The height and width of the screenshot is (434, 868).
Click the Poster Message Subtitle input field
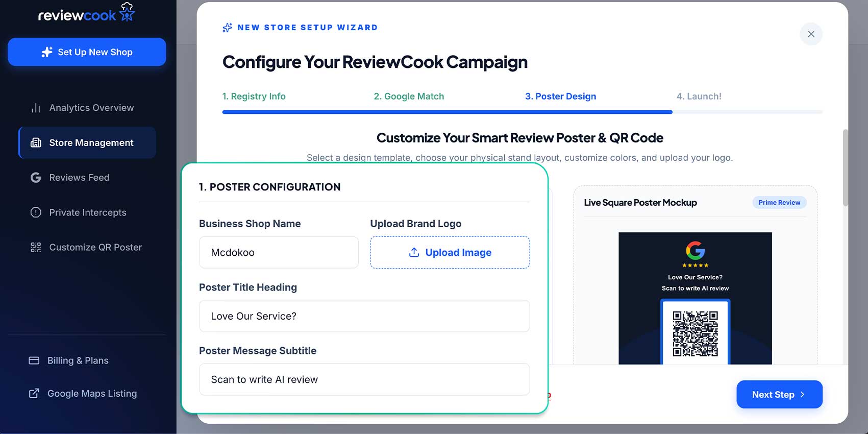tap(364, 379)
